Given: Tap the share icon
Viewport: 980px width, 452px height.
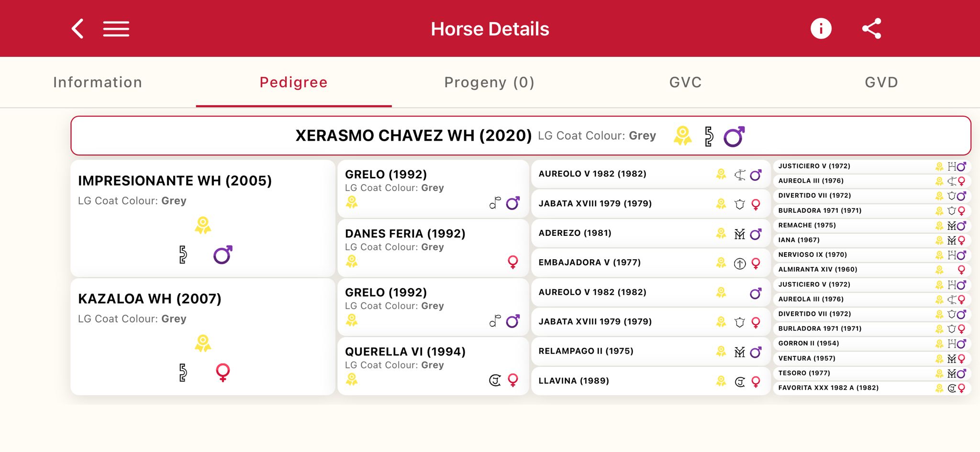Looking at the screenshot, I should [x=871, y=29].
